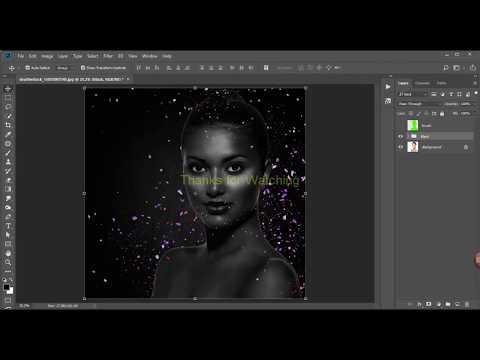This screenshot has width=480, height=360.
Task: Create a new group folder icon
Action: [x=448, y=304]
